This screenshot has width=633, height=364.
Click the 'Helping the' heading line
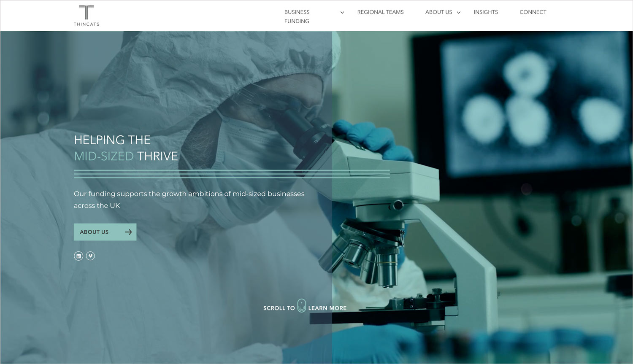click(112, 140)
